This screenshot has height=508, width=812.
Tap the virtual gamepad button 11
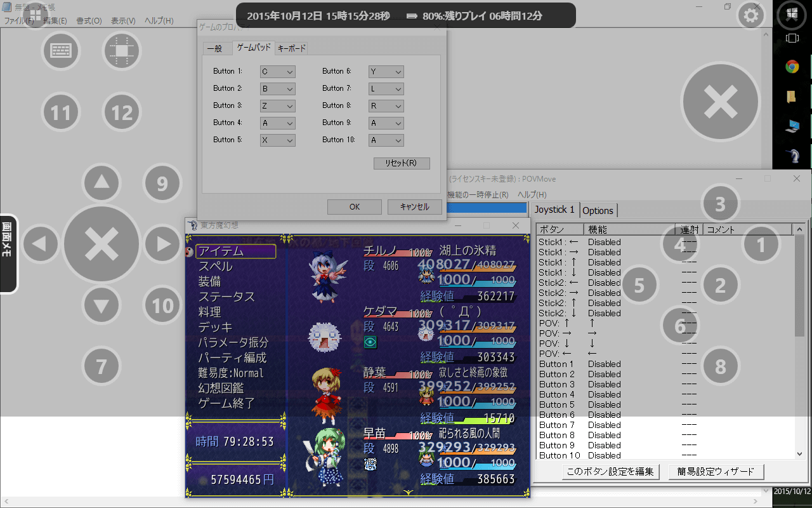point(61,113)
